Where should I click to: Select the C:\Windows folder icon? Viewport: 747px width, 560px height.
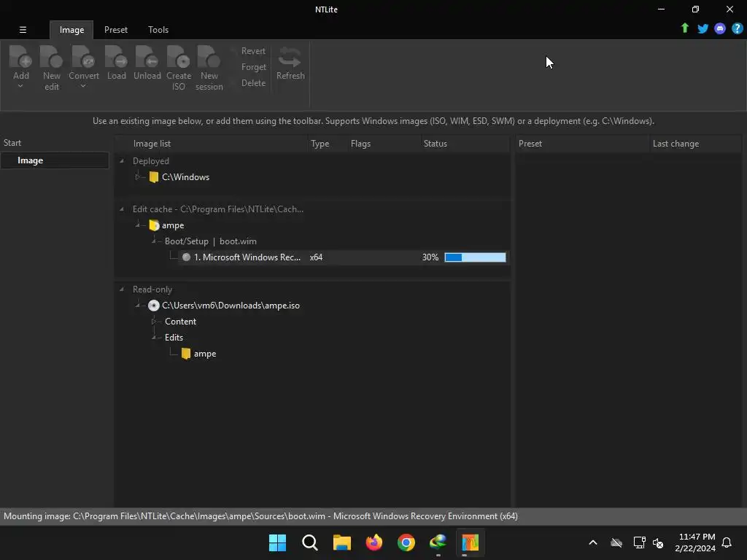(x=153, y=177)
